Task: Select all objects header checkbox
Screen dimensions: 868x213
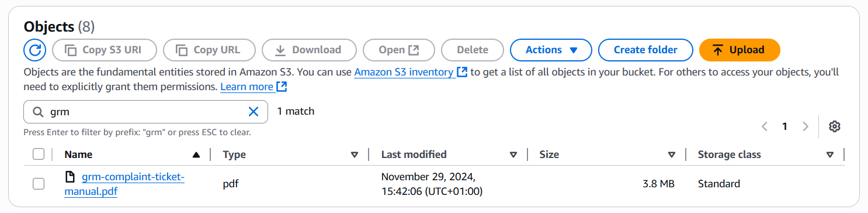Action: tap(39, 154)
